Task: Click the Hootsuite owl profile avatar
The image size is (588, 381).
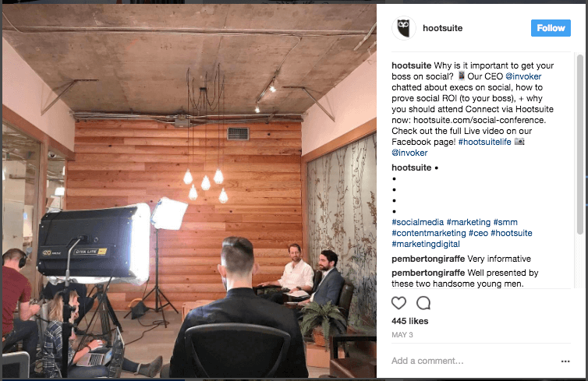Action: (403, 28)
